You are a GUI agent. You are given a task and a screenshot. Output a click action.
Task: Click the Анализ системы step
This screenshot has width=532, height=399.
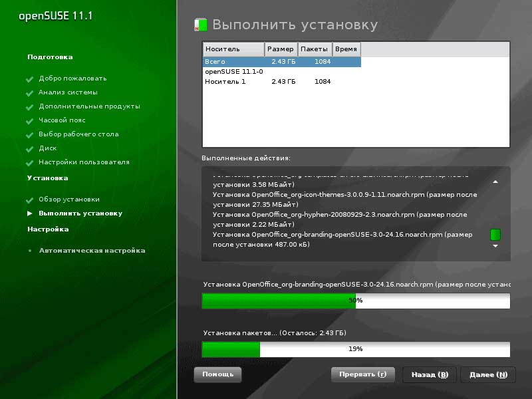click(x=68, y=92)
